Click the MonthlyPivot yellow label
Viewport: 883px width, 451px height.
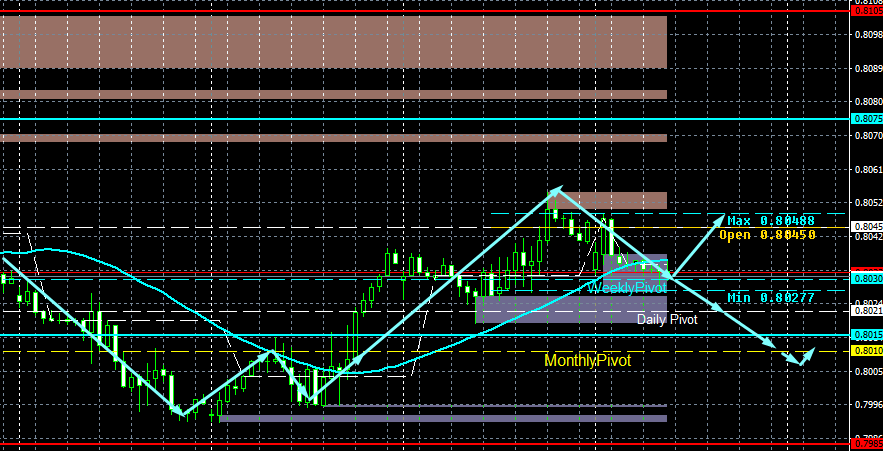coord(587,360)
